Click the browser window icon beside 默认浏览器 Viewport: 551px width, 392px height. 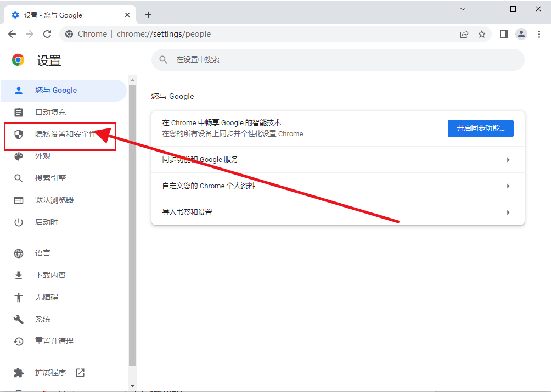19,200
